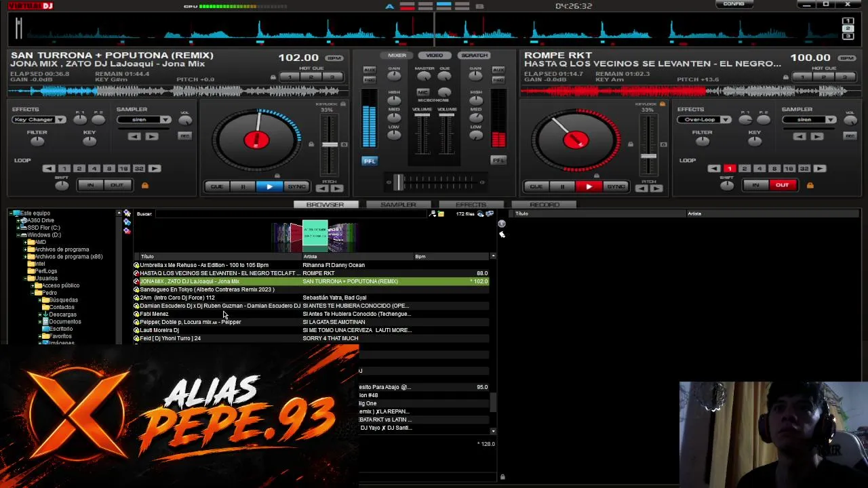Toggle the orange loop lock on right deck
This screenshot has width=868, height=488.
pyautogui.click(x=810, y=185)
